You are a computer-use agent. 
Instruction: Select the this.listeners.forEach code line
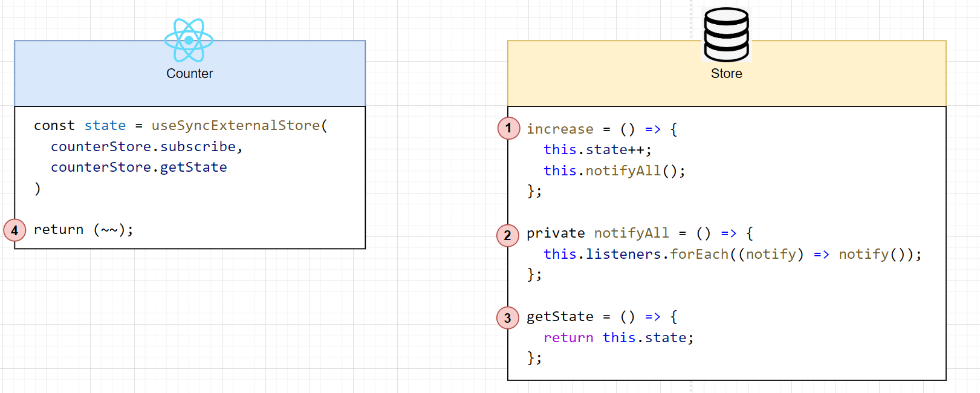732,255
